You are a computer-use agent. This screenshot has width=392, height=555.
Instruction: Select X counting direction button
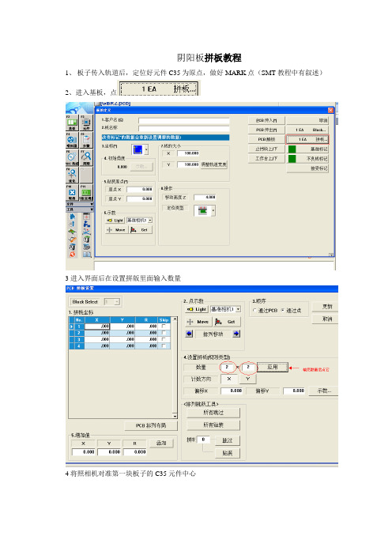[x=229, y=379]
